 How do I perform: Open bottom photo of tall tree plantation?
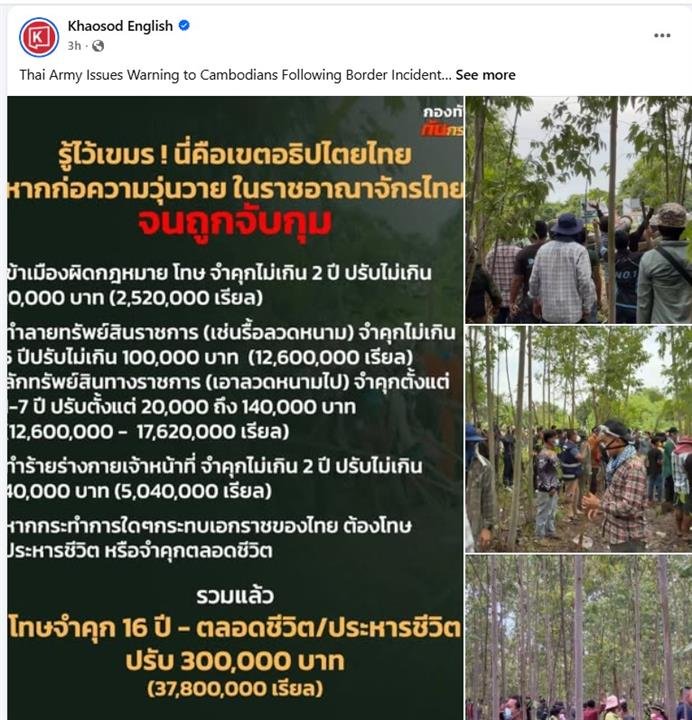pos(579,638)
